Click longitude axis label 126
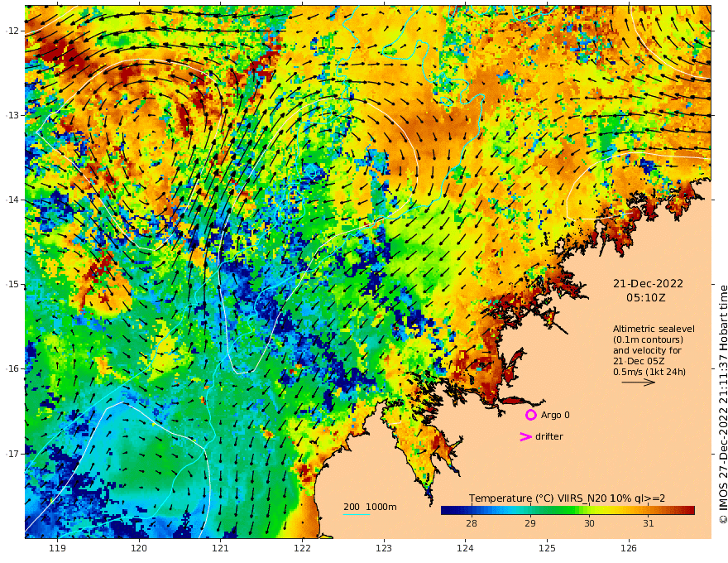 point(629,548)
